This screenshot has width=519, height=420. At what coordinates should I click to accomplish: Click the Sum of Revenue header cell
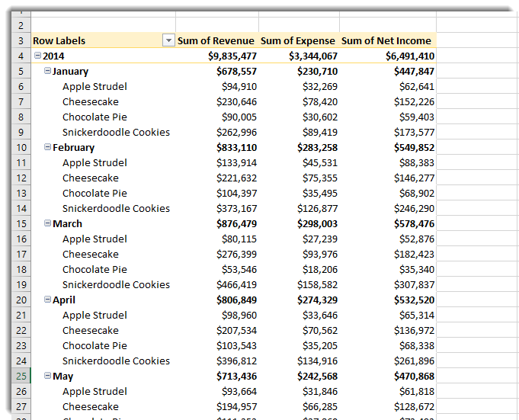coord(216,40)
